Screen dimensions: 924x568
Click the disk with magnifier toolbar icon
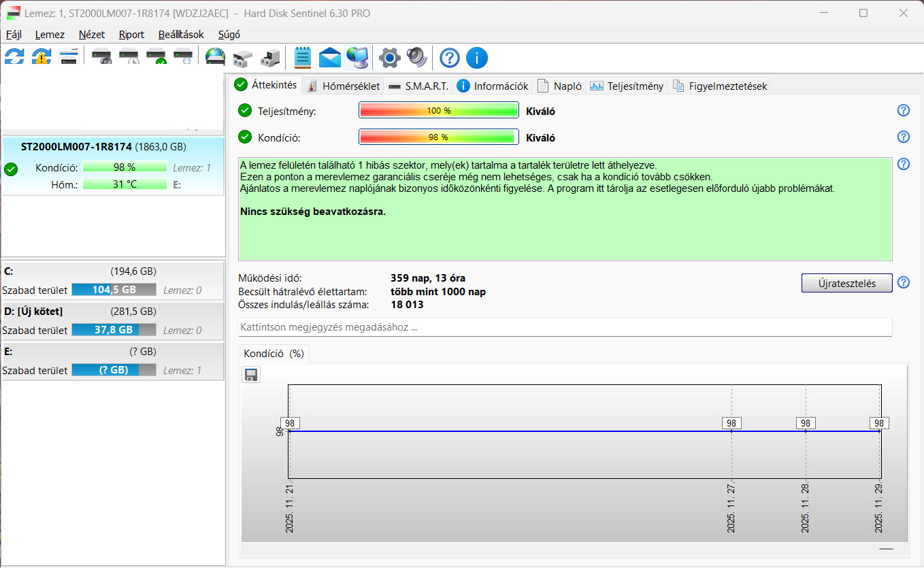click(x=184, y=57)
